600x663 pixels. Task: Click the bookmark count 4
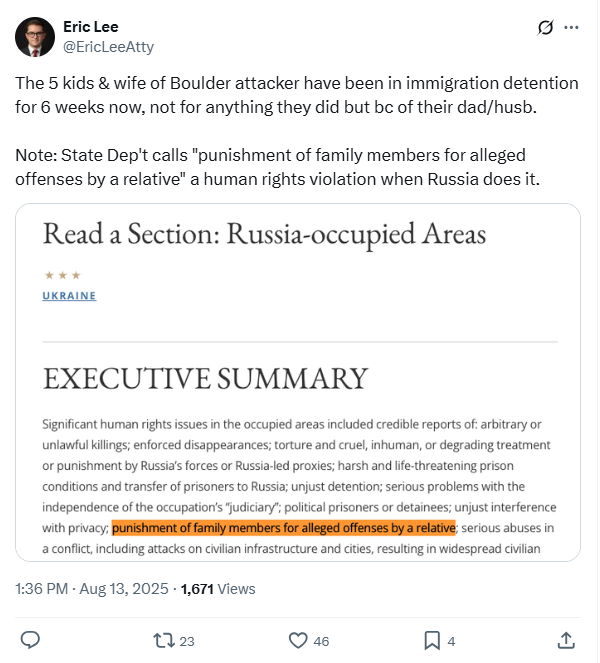tap(452, 641)
